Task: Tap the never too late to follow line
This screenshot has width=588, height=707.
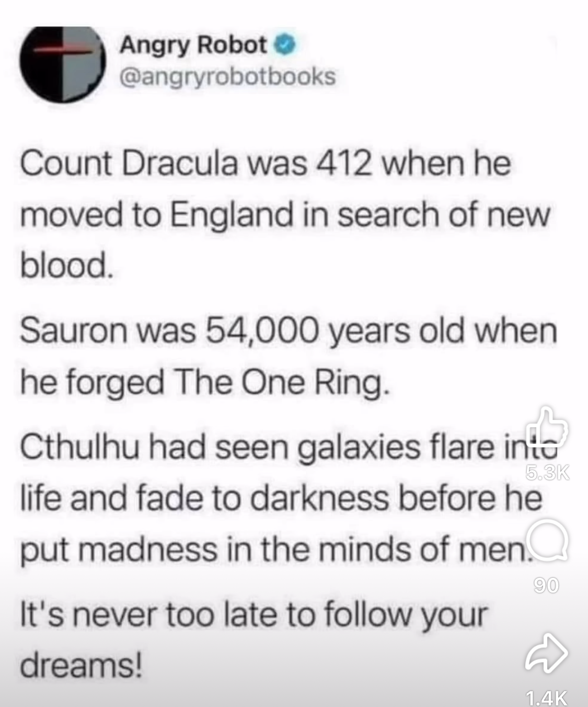Action: coord(253,615)
